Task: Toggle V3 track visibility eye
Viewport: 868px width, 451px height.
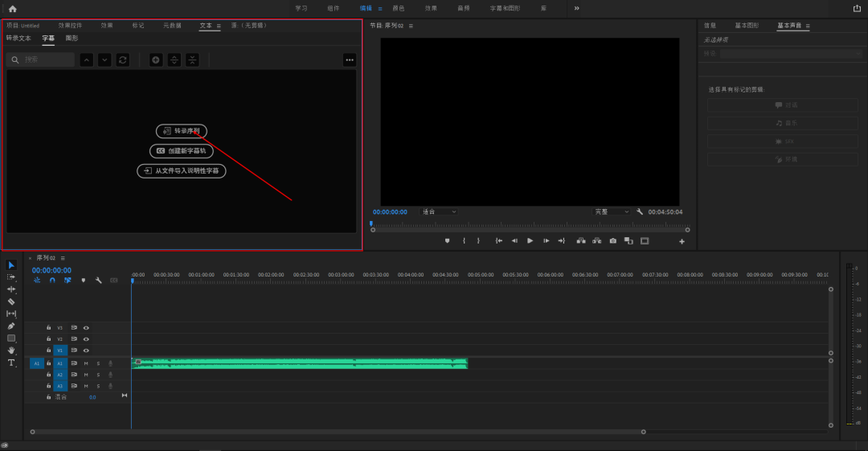Action: tap(86, 328)
